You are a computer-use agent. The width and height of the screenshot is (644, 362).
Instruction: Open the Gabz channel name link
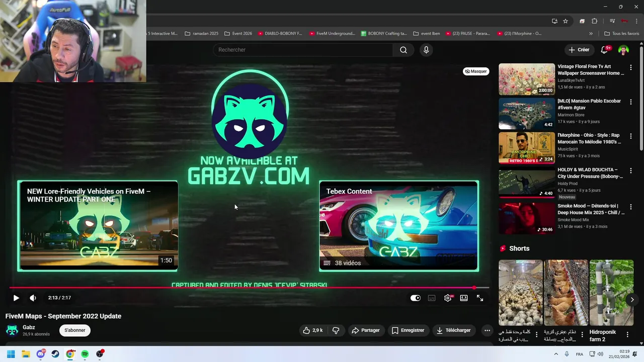point(29,327)
